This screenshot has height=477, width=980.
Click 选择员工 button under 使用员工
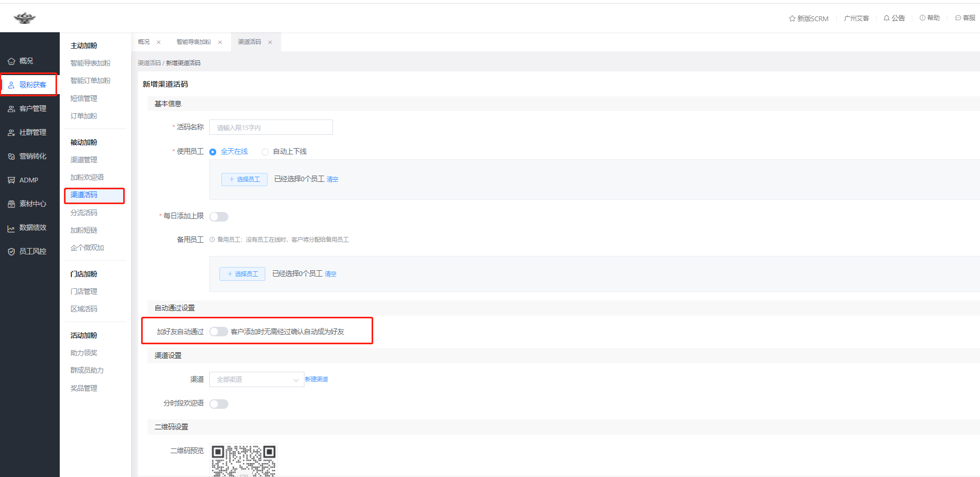click(244, 179)
